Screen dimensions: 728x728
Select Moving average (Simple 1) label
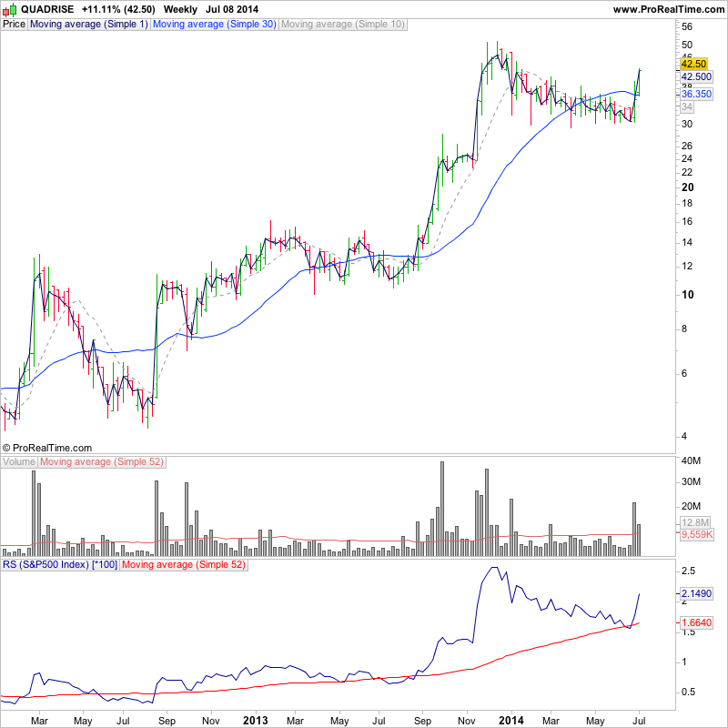pos(88,25)
